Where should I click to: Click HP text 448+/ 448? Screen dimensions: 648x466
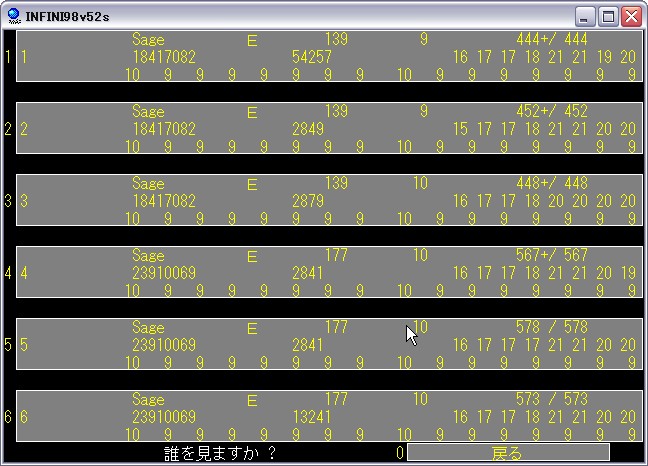pos(552,183)
